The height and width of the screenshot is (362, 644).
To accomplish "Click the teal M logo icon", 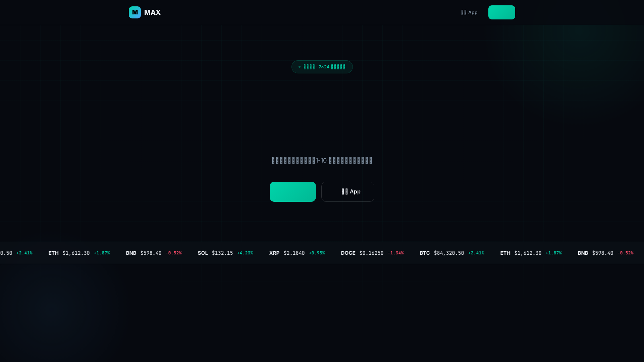I will [135, 12].
